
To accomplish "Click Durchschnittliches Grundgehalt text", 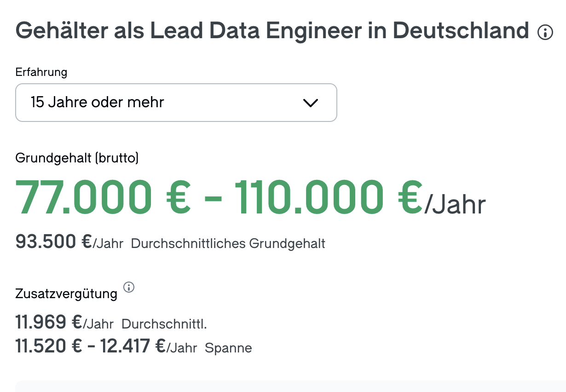I will (228, 243).
